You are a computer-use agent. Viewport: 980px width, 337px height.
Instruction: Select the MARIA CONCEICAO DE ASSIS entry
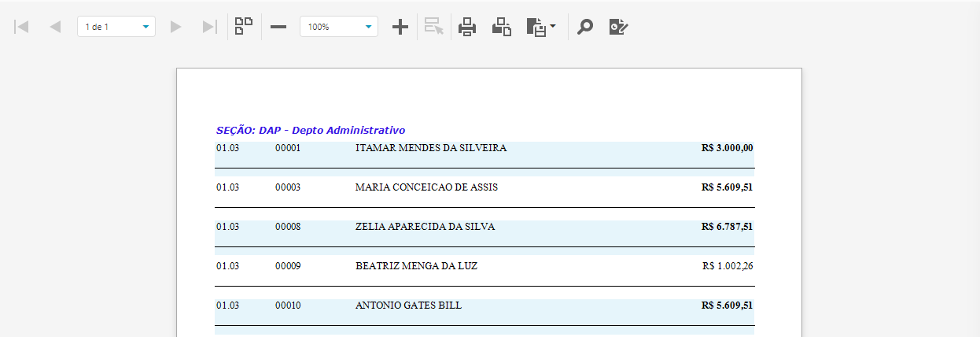pyautogui.click(x=426, y=187)
